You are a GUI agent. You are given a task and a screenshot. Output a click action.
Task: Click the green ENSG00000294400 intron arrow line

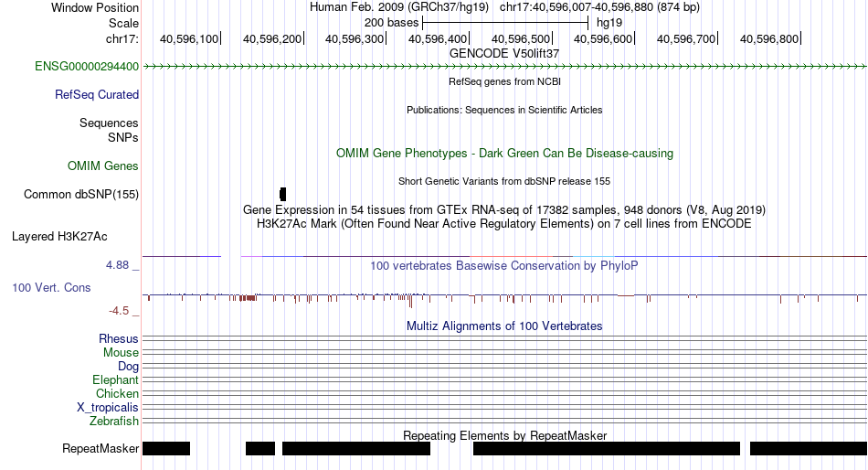point(504,67)
